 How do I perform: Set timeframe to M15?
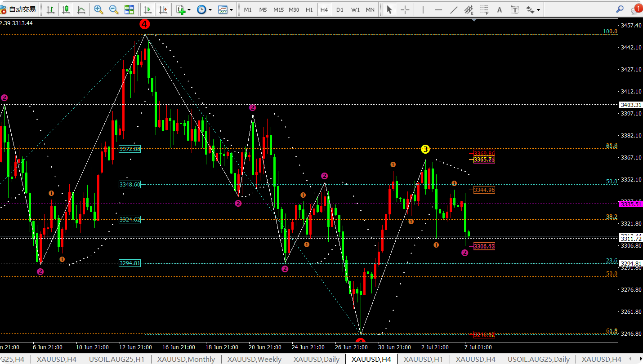point(278,9)
